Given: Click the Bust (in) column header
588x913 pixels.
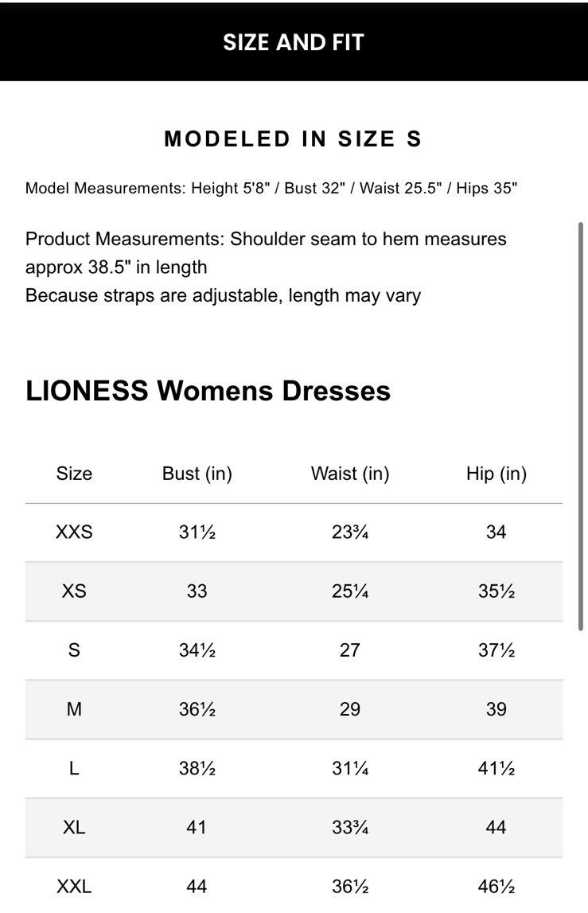Looking at the screenshot, I should click(x=197, y=474).
